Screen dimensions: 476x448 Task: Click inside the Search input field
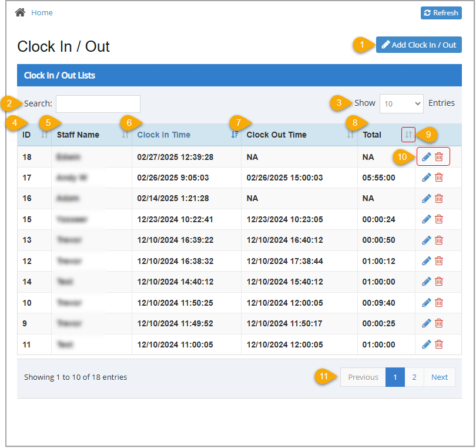tap(98, 103)
